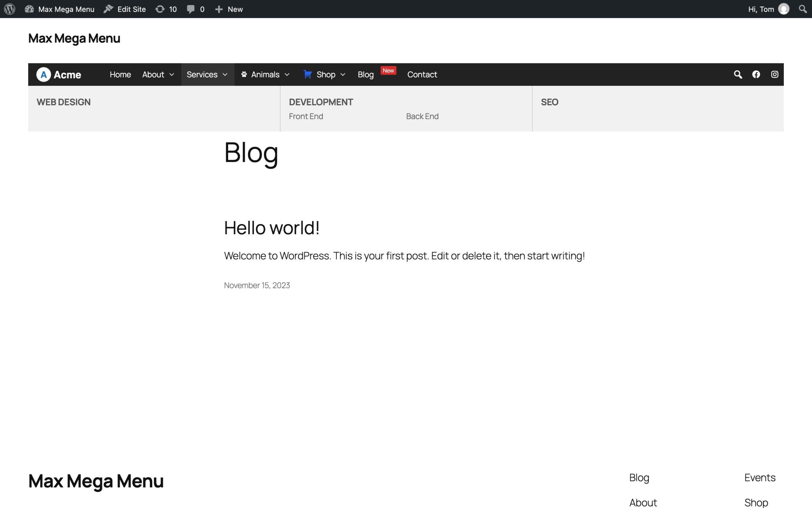
Task: Select Front End under Development
Action: pyautogui.click(x=306, y=116)
